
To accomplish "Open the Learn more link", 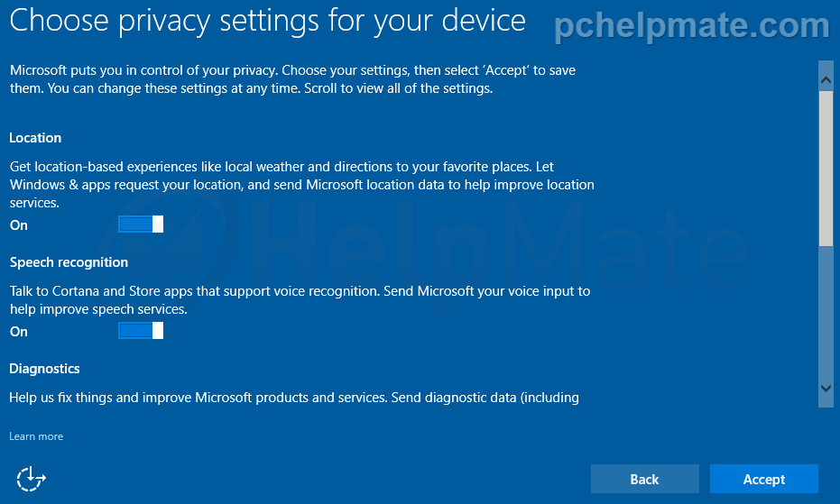I will point(36,436).
